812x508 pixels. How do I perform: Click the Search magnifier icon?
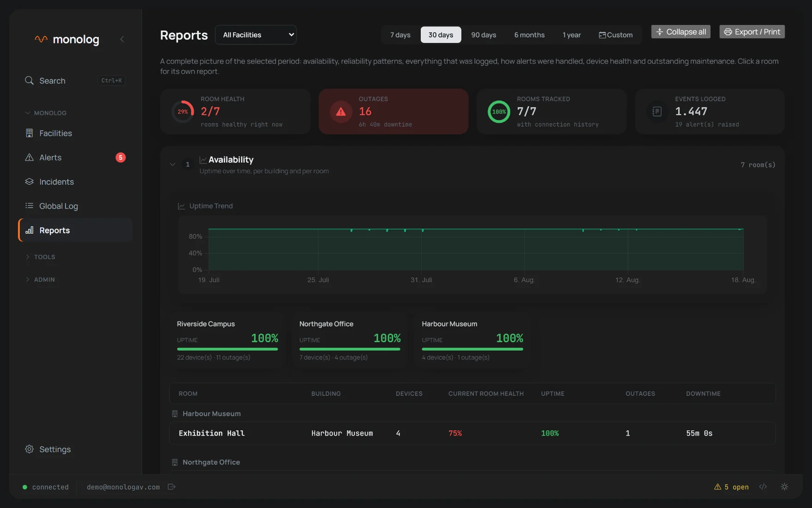click(x=29, y=80)
